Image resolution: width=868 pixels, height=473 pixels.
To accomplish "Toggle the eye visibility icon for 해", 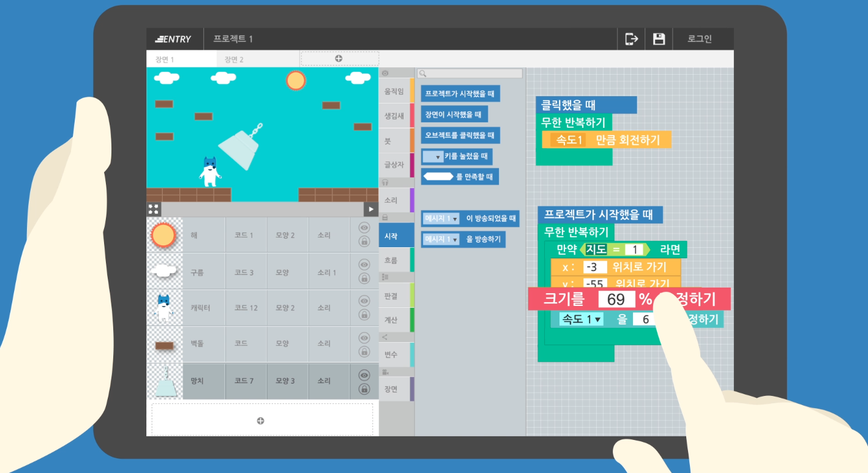I will 364,228.
